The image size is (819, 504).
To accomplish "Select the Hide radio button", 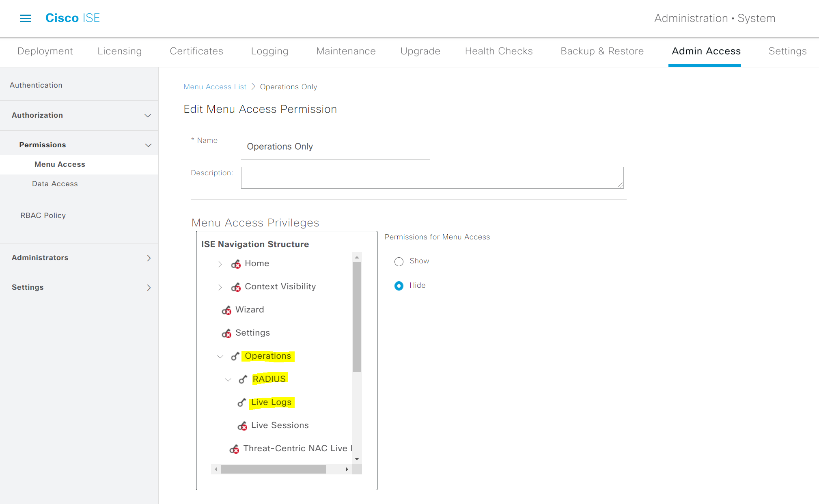I will click(399, 286).
